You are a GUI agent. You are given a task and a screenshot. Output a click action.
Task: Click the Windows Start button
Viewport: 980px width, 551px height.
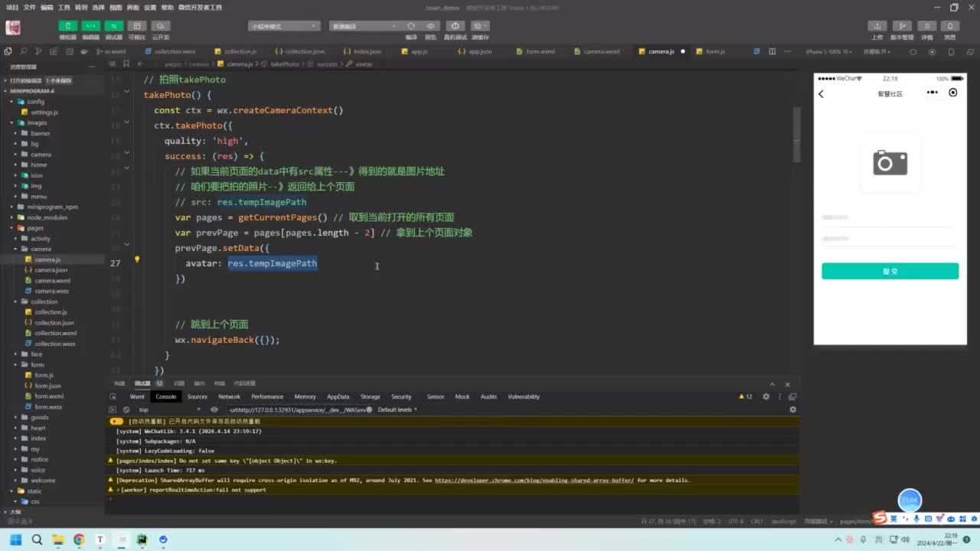point(15,540)
